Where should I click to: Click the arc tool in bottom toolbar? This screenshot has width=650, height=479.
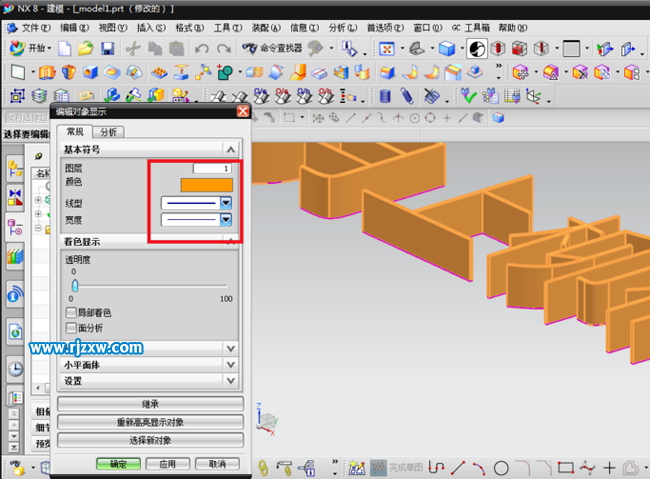tap(479, 468)
